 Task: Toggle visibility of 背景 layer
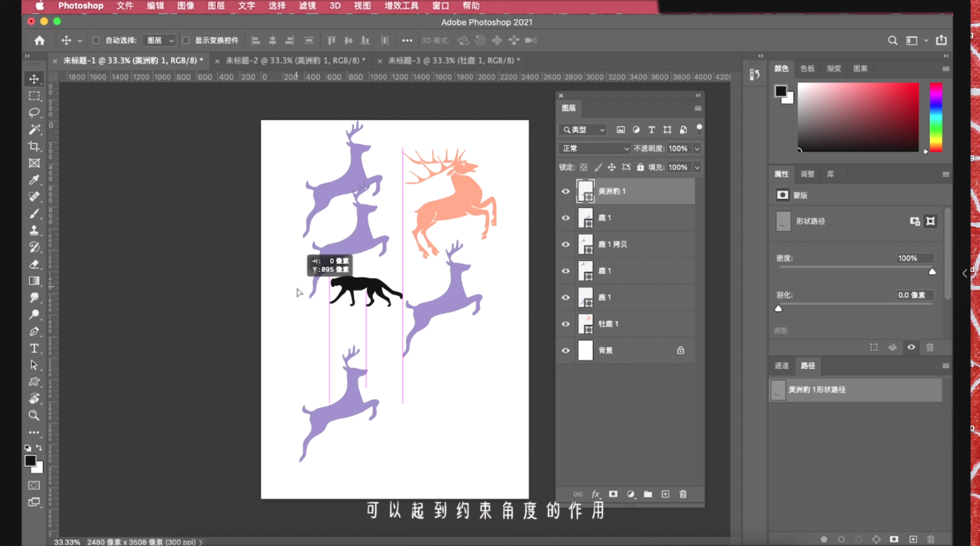565,350
